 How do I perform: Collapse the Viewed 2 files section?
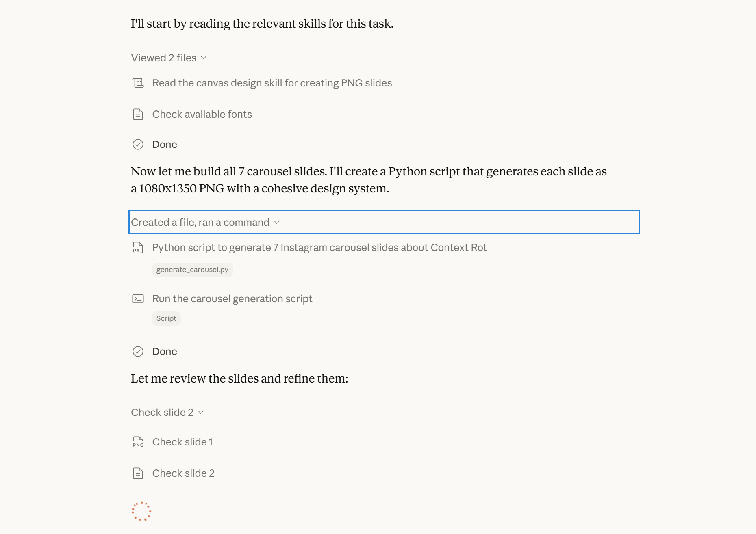tap(169, 58)
